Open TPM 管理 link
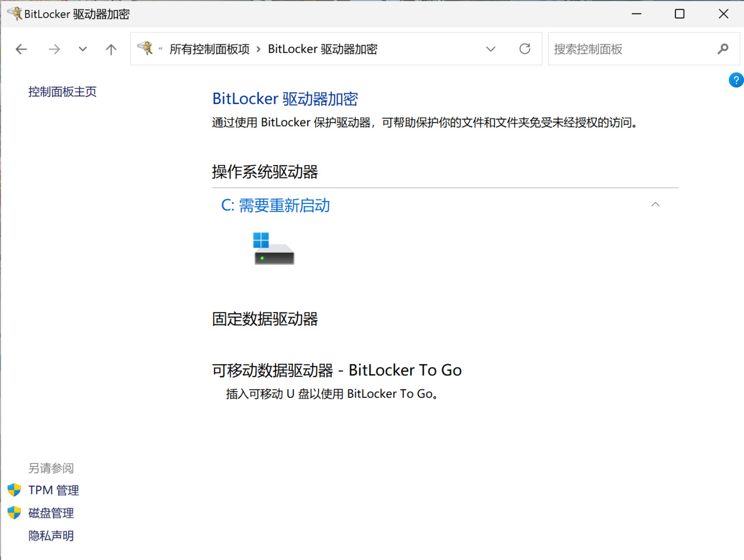Viewport: 744px width, 560px height. (54, 490)
